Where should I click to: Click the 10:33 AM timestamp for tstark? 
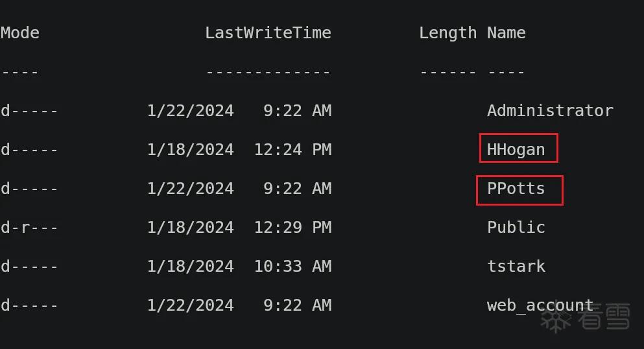point(292,266)
